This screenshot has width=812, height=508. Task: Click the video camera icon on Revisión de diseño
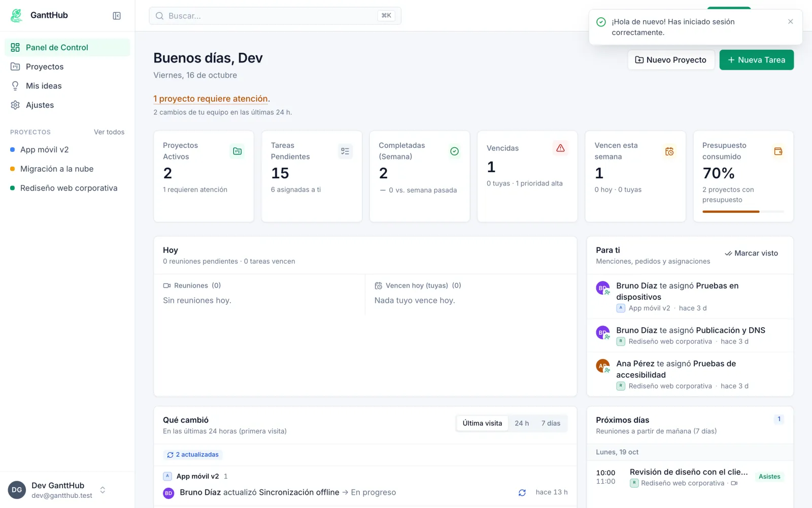point(734,483)
